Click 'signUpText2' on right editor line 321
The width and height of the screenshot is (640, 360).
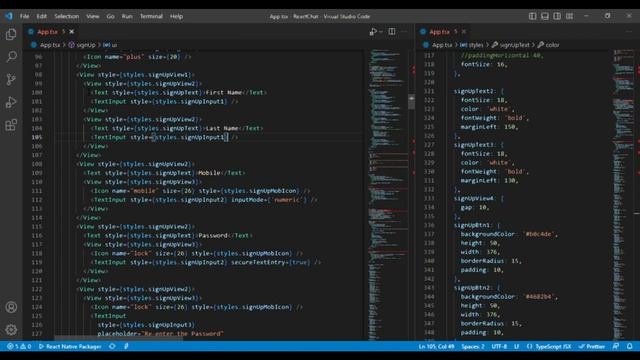(474, 91)
